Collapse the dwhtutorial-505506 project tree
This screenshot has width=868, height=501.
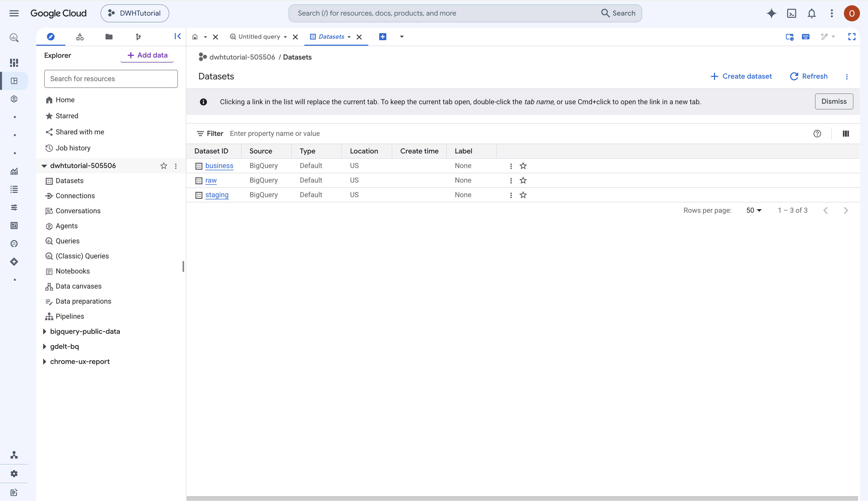[x=44, y=166]
